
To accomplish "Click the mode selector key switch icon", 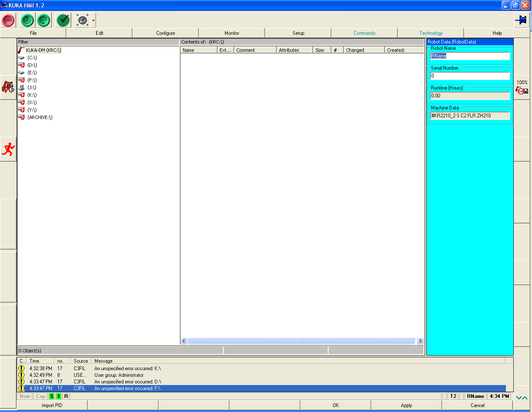I will (x=82, y=20).
